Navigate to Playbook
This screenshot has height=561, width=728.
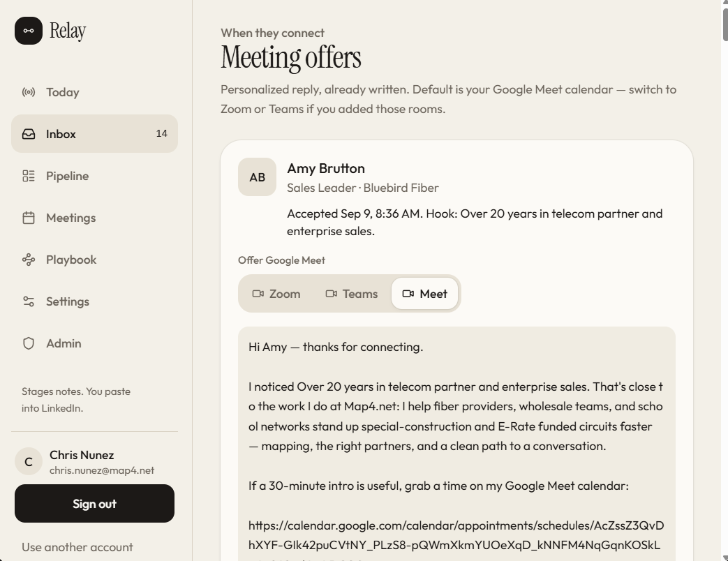(95, 260)
